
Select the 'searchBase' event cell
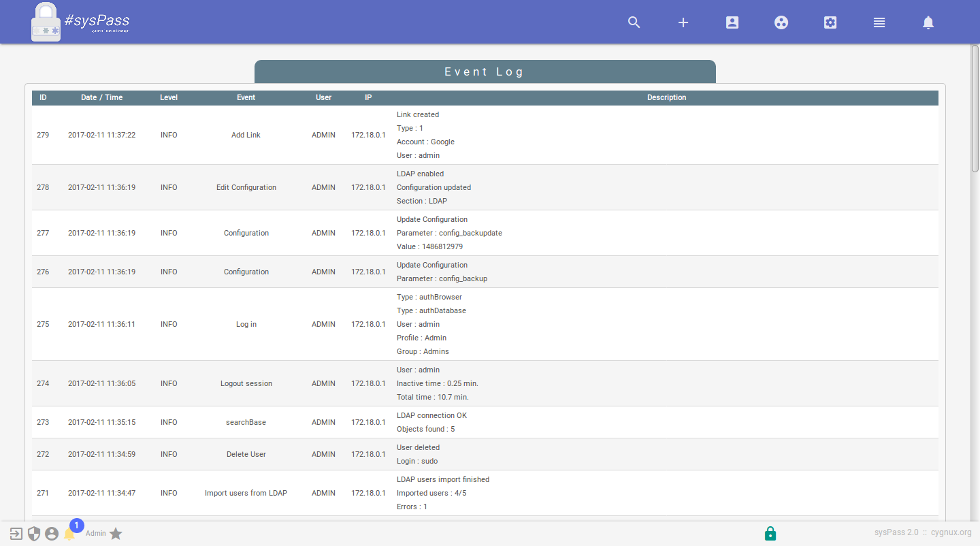pyautogui.click(x=246, y=422)
